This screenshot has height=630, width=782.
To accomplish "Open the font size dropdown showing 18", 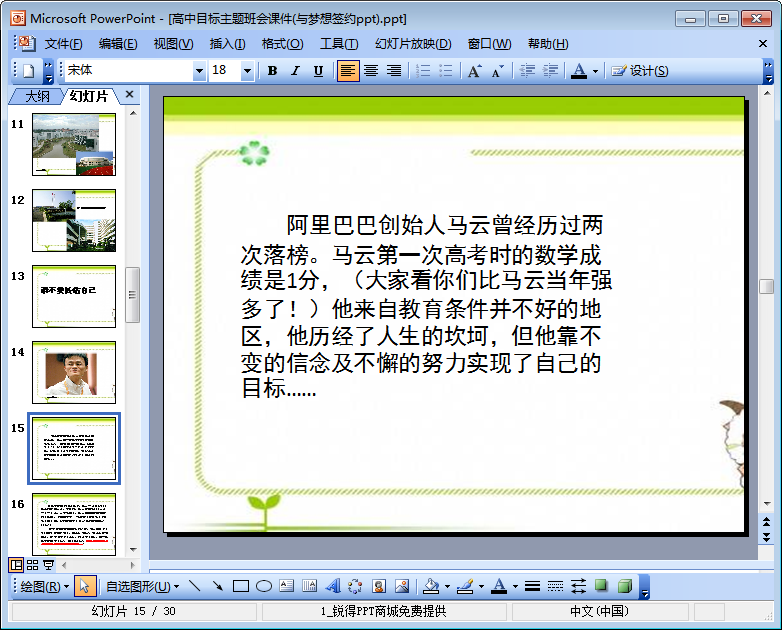I will click(247, 71).
